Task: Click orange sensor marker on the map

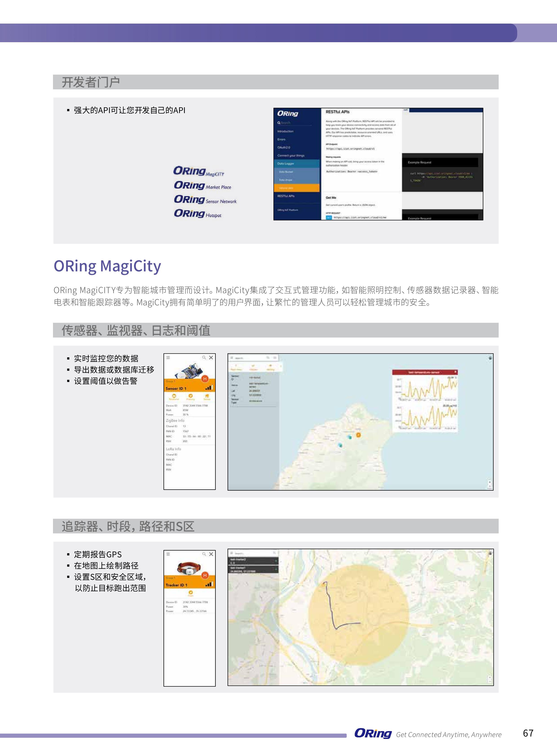Action: [x=358, y=435]
